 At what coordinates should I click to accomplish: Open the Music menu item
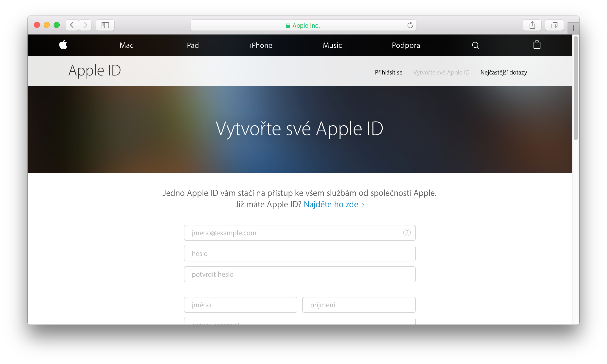(x=332, y=45)
